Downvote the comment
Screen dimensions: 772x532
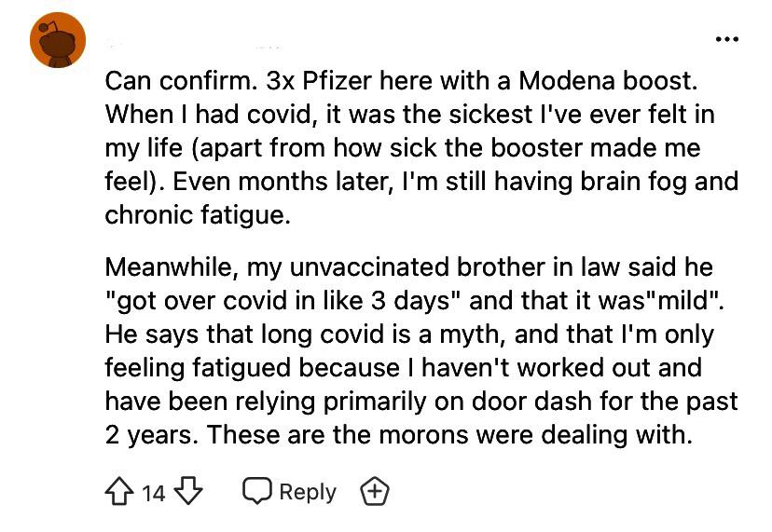(188, 491)
